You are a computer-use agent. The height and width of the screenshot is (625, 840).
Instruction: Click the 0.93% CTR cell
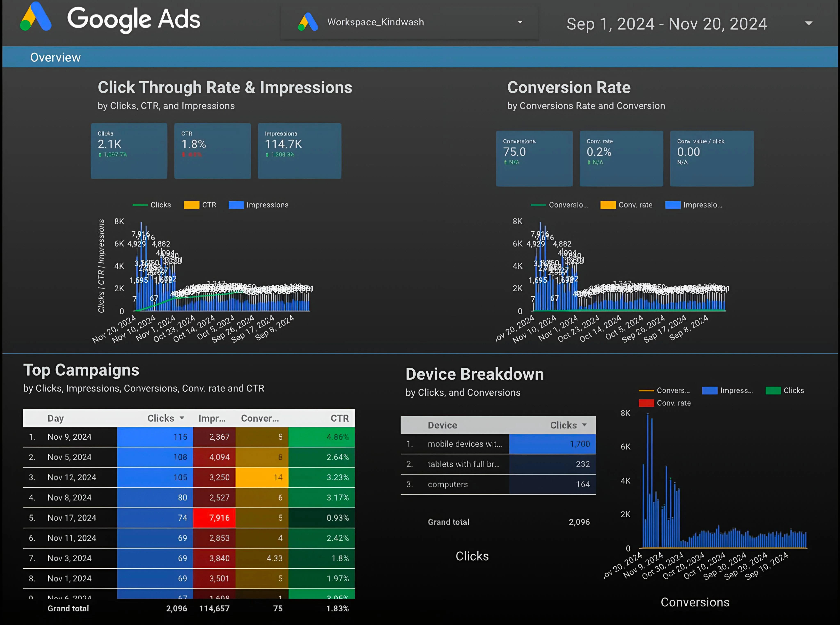pos(322,518)
